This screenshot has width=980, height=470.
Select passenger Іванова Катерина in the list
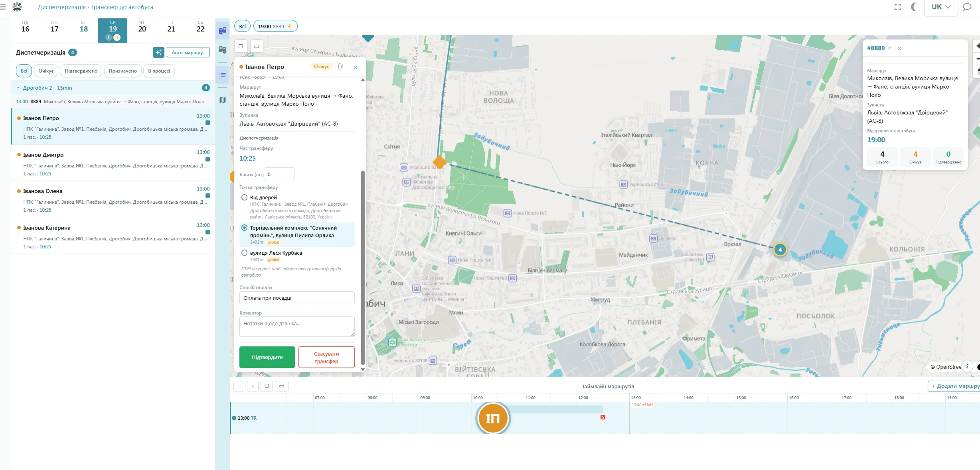113,236
